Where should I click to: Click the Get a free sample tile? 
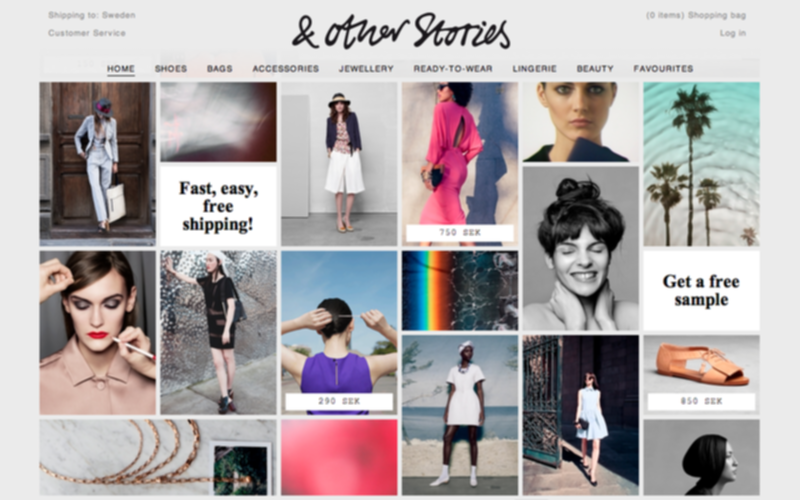tap(702, 290)
